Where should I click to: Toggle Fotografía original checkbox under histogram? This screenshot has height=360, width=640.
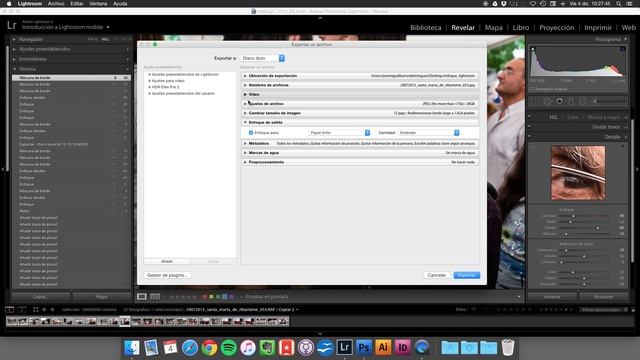click(x=532, y=89)
